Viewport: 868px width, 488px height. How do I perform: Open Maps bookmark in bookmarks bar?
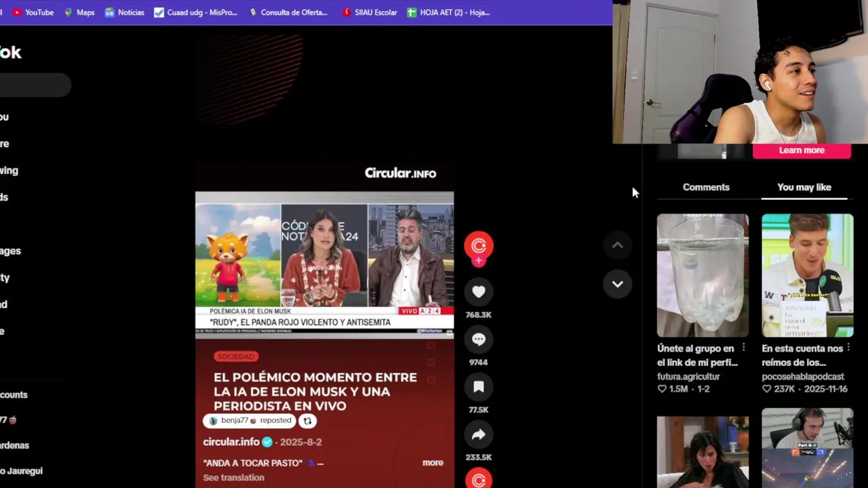pyautogui.click(x=79, y=12)
